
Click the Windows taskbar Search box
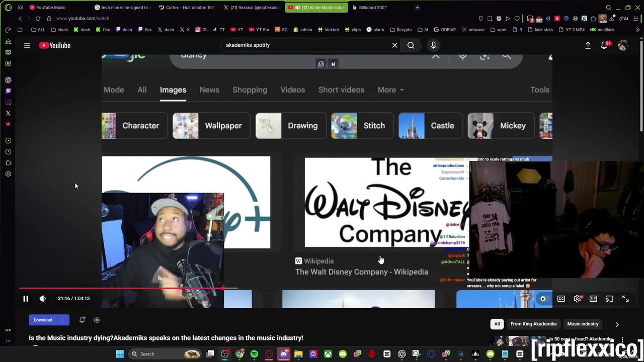click(x=165, y=354)
